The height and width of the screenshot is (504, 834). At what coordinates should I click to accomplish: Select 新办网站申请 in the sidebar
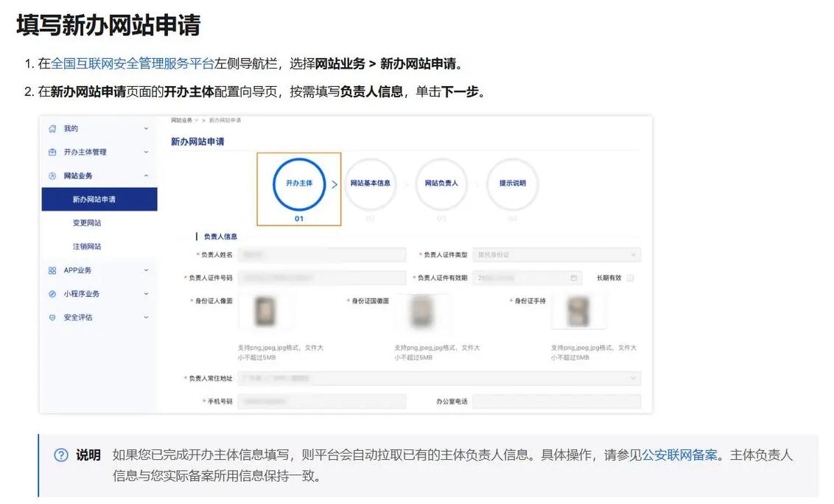[x=99, y=199]
